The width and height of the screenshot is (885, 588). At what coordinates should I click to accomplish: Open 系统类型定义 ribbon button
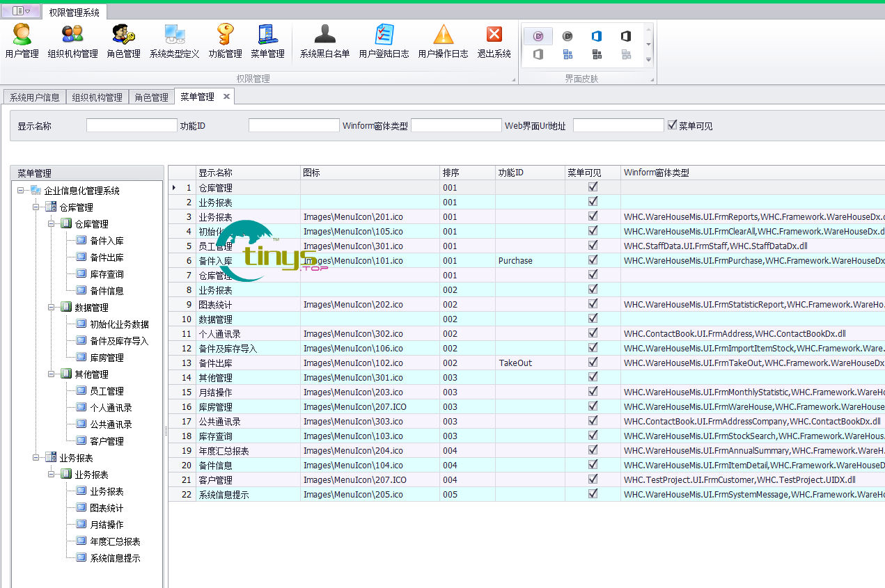click(174, 41)
